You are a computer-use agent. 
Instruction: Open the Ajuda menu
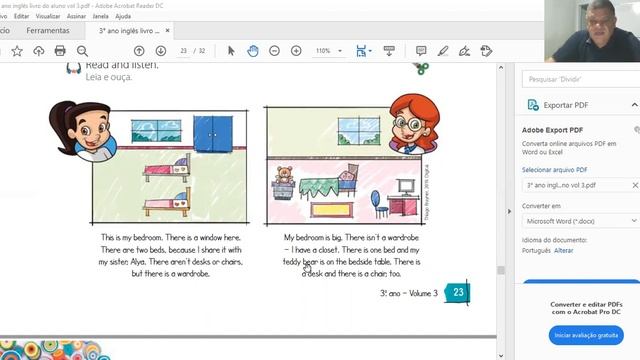pyautogui.click(x=123, y=16)
